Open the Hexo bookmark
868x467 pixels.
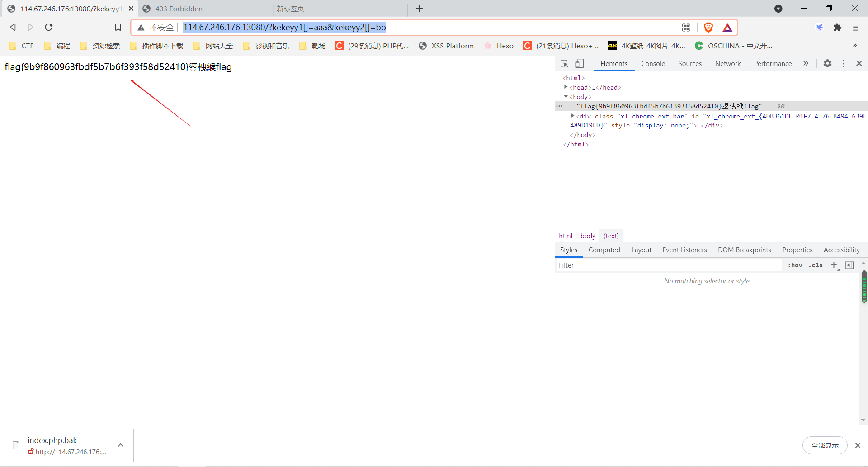pos(499,46)
